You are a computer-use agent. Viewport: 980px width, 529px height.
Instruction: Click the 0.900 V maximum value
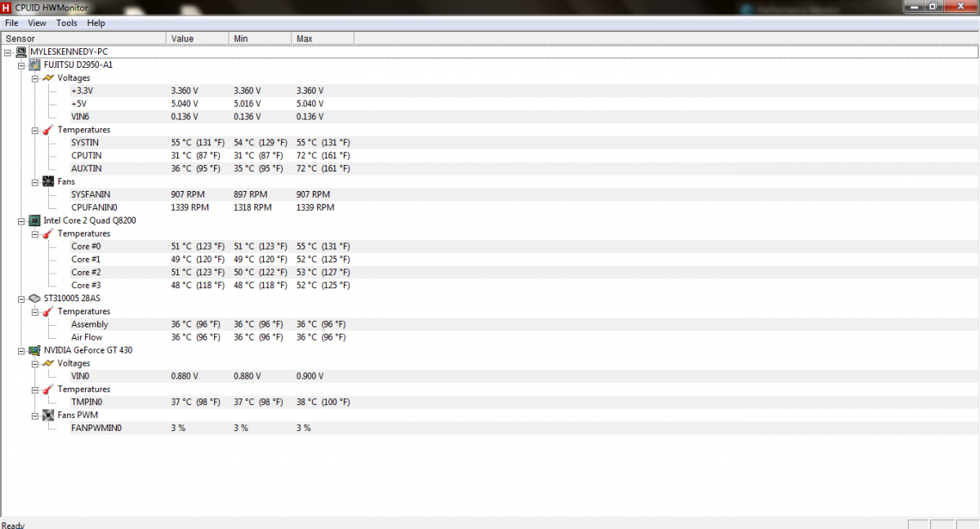pos(310,376)
